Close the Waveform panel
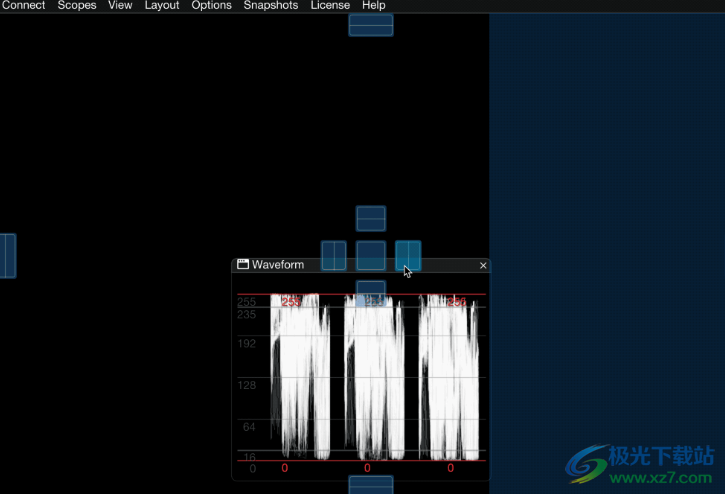725x494 pixels. [483, 266]
